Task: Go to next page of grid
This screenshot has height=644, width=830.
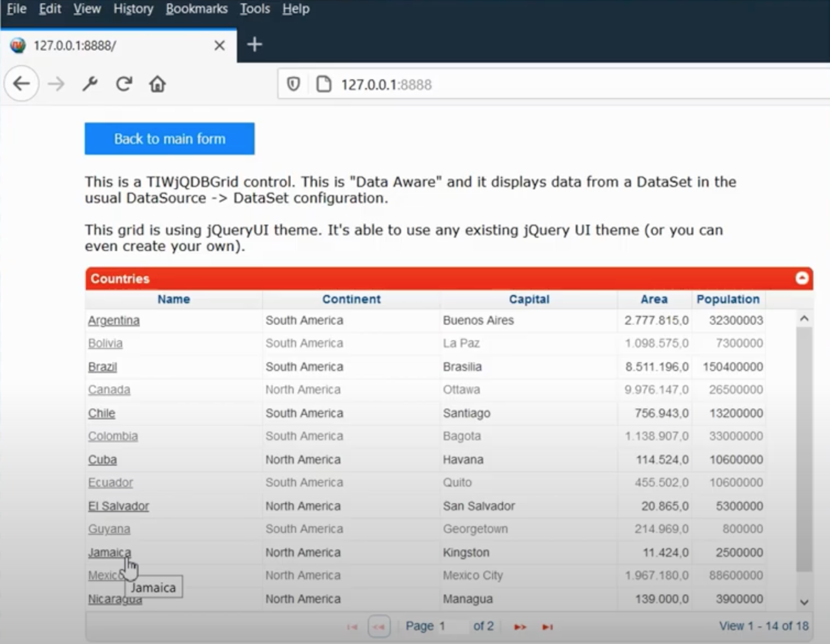Action: coord(520,627)
